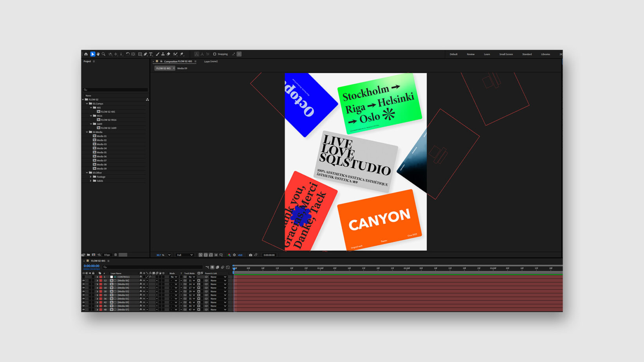
Task: Switch to the Standard workspace
Action: [527, 54]
